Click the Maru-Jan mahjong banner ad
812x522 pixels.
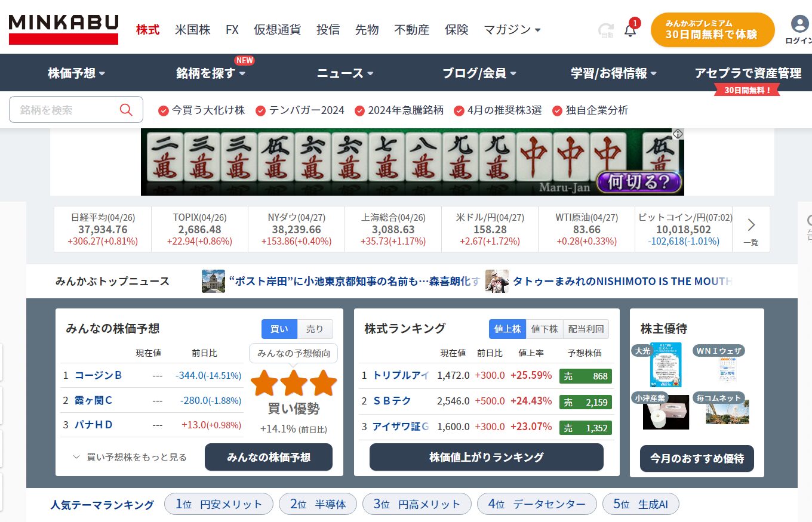(x=413, y=162)
